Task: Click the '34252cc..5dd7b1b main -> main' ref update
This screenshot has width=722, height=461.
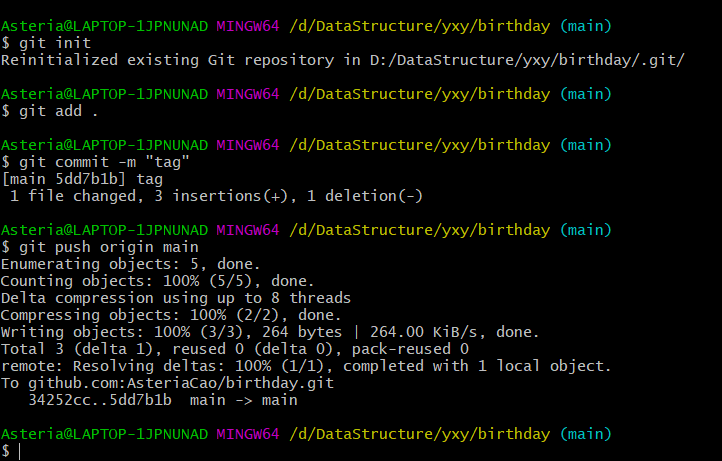Action: (x=165, y=400)
